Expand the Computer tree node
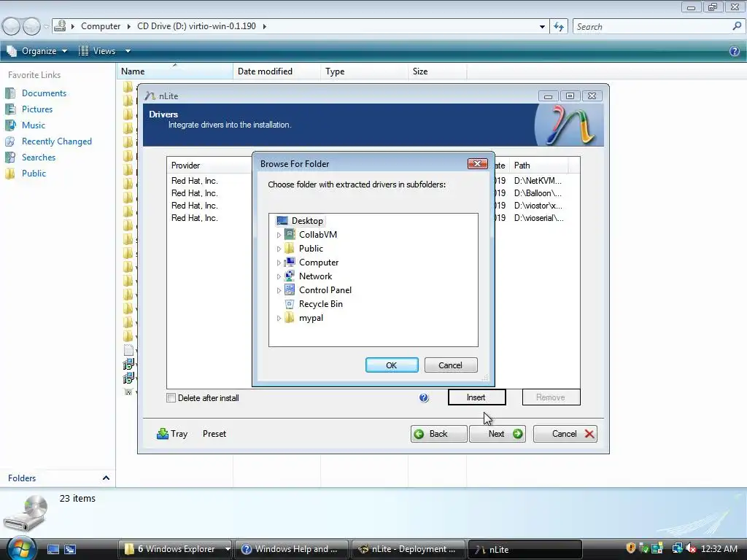Viewport: 747px width, 560px height. pyautogui.click(x=279, y=262)
